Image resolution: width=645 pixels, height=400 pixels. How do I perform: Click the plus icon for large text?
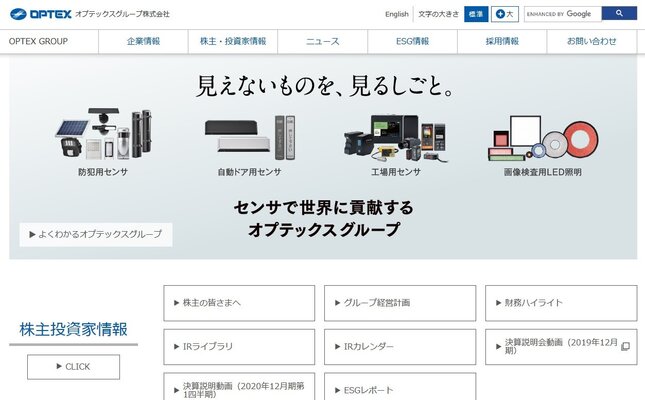(x=500, y=14)
